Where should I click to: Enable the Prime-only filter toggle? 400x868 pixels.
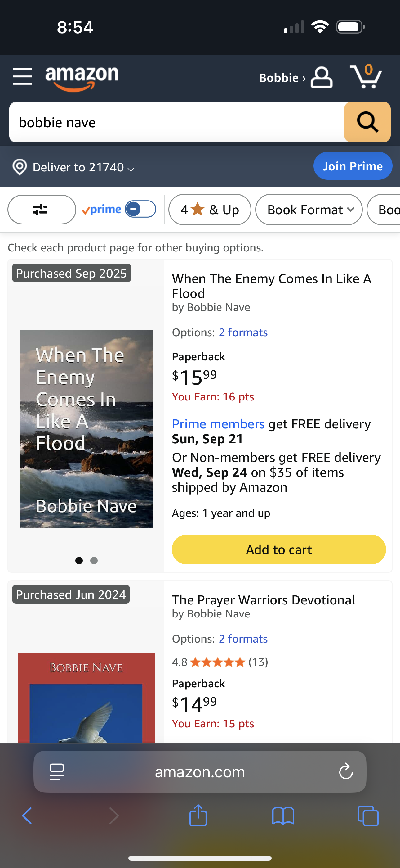click(140, 209)
